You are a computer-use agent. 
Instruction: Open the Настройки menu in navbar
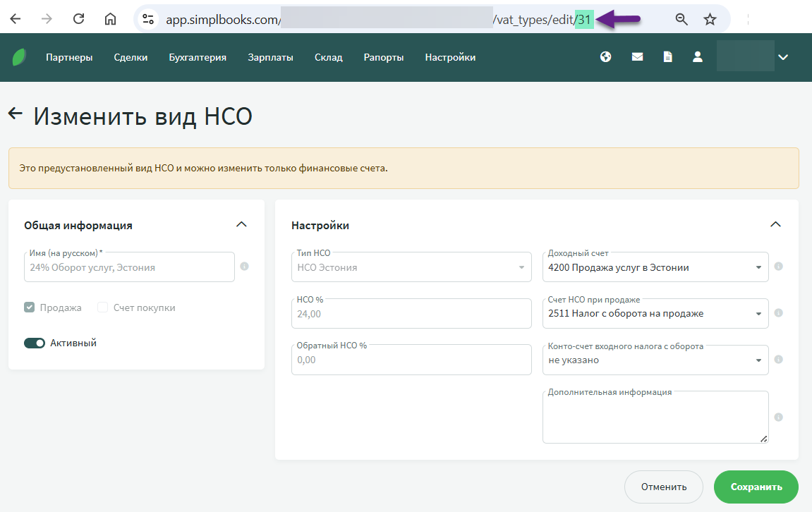(450, 58)
